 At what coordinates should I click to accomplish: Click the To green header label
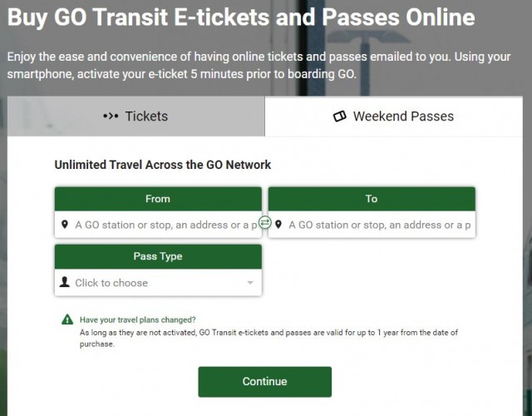(372, 199)
